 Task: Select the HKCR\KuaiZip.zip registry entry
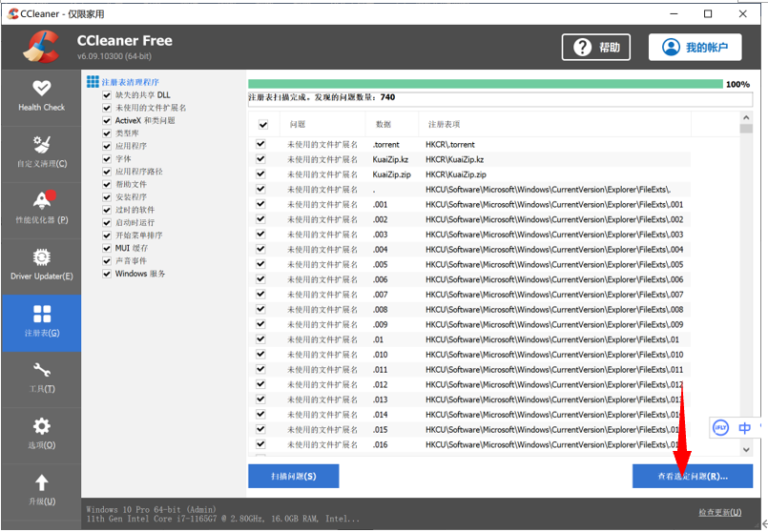pyautogui.click(x=456, y=174)
